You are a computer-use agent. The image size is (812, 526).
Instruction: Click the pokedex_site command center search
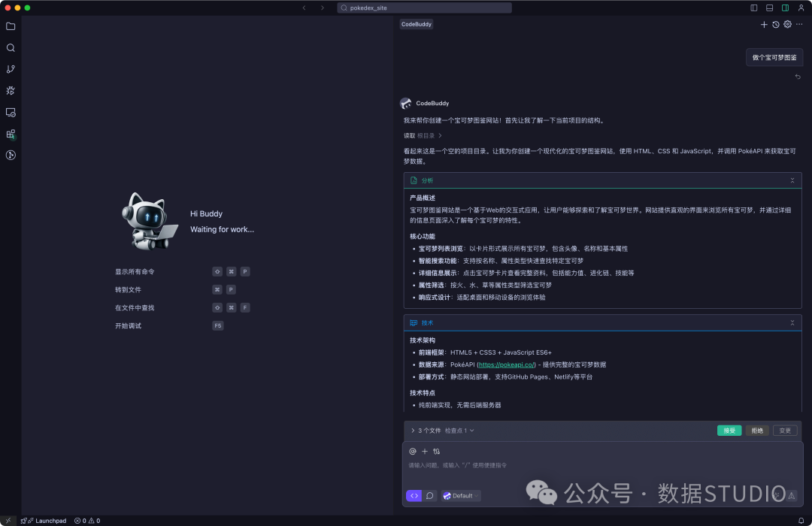point(424,8)
